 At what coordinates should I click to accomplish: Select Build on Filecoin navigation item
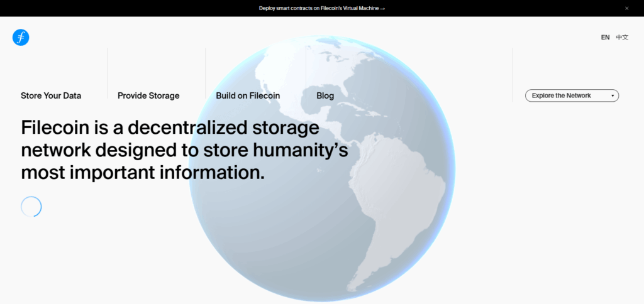click(x=248, y=96)
